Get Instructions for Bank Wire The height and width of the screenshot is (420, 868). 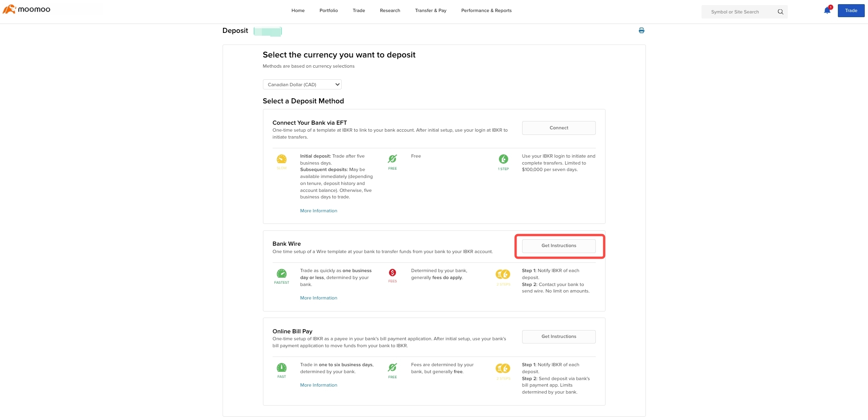click(x=559, y=246)
